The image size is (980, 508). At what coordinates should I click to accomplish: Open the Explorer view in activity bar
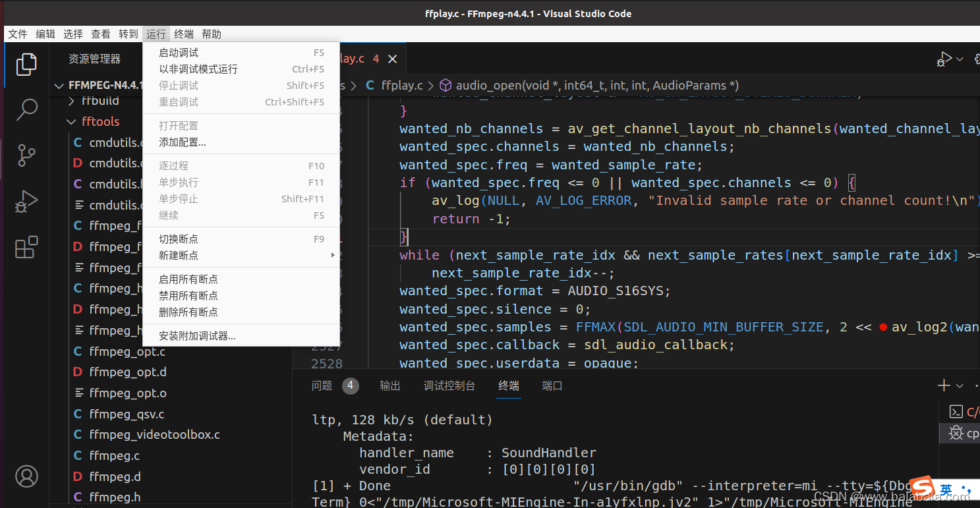pos(26,64)
